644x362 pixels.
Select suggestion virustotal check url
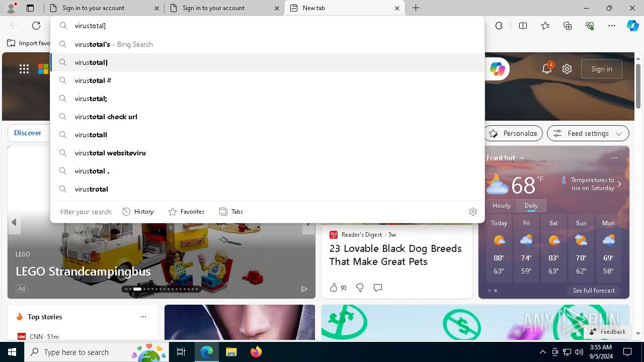coord(268,117)
